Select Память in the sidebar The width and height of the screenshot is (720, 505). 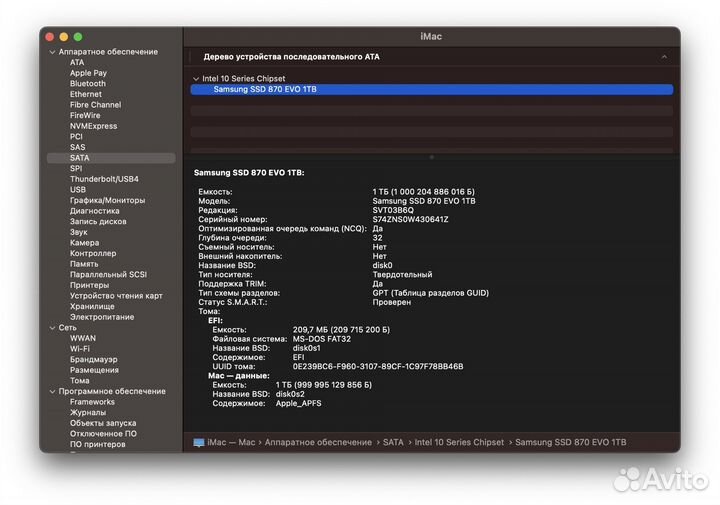point(84,264)
